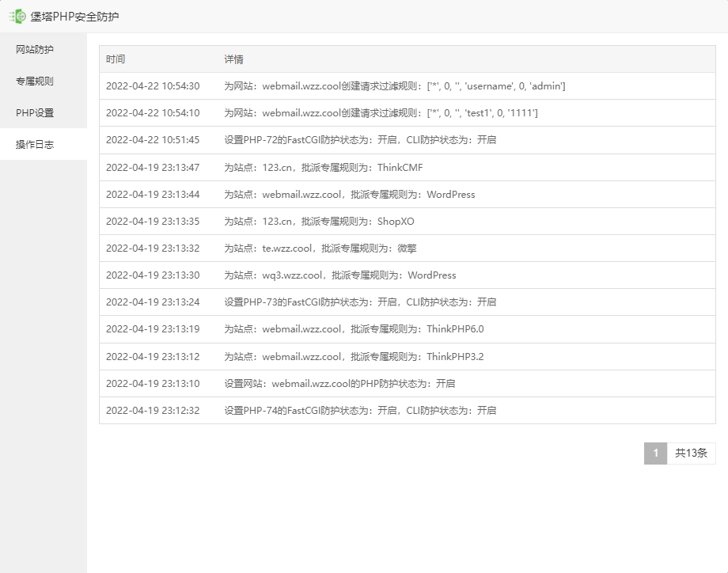Select timestamp 2022-04-19 23:13:24
The image size is (728, 573).
tap(153, 302)
